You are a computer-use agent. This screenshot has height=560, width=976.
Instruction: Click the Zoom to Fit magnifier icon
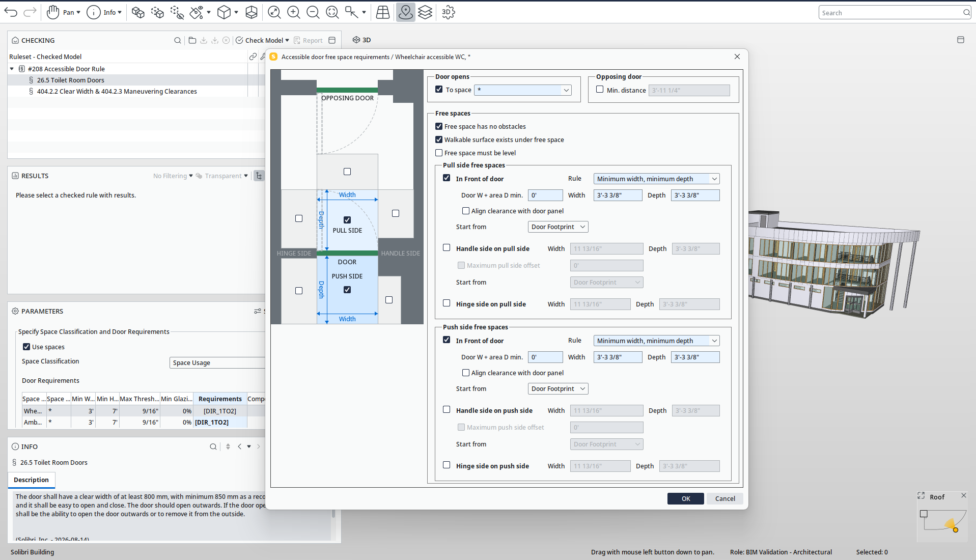pyautogui.click(x=274, y=12)
